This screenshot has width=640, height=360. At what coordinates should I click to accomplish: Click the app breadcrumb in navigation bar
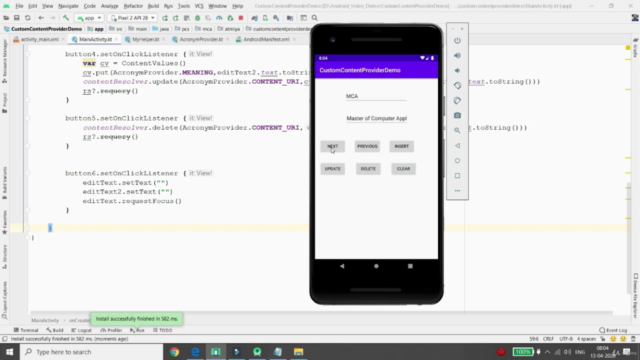click(96, 29)
